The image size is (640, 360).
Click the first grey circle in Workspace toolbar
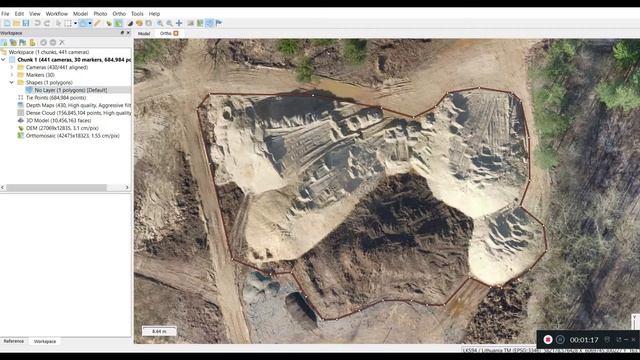(x=43, y=42)
